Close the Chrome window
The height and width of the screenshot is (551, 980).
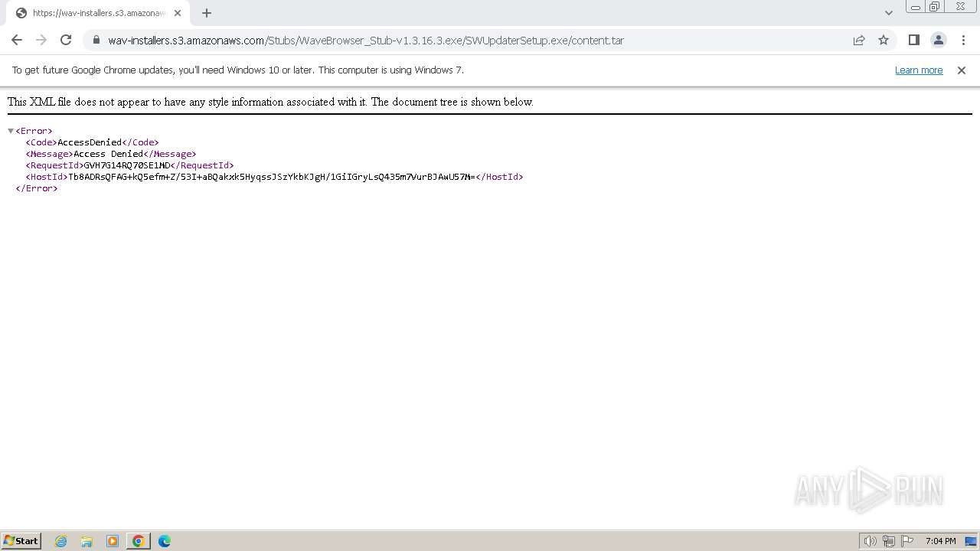point(960,7)
